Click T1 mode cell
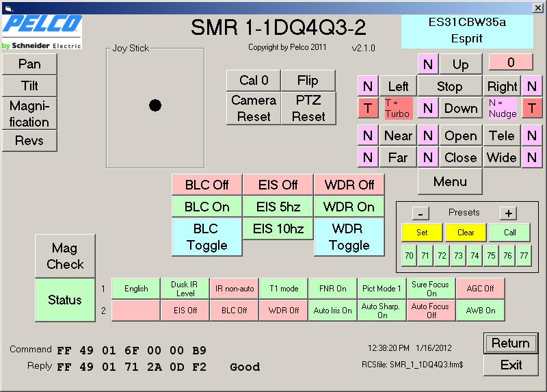Screen dimensions: 547x392 [284, 289]
